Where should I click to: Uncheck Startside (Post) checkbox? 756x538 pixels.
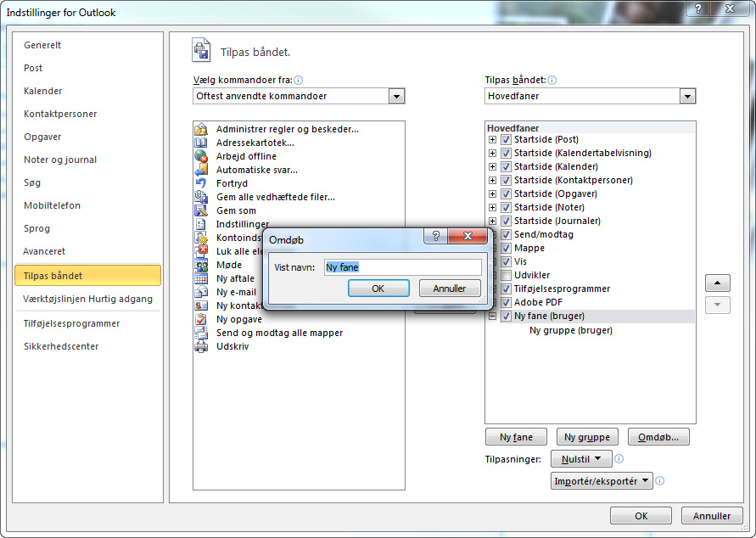tap(506, 140)
